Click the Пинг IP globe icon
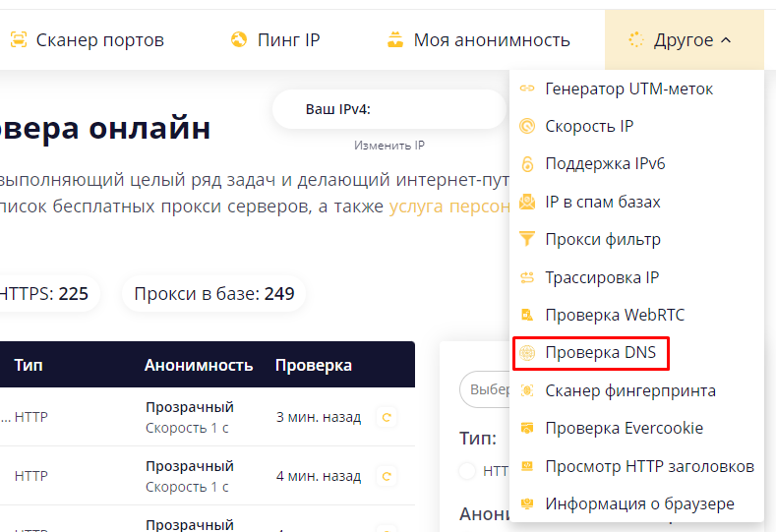The image size is (776, 532). 239,39
